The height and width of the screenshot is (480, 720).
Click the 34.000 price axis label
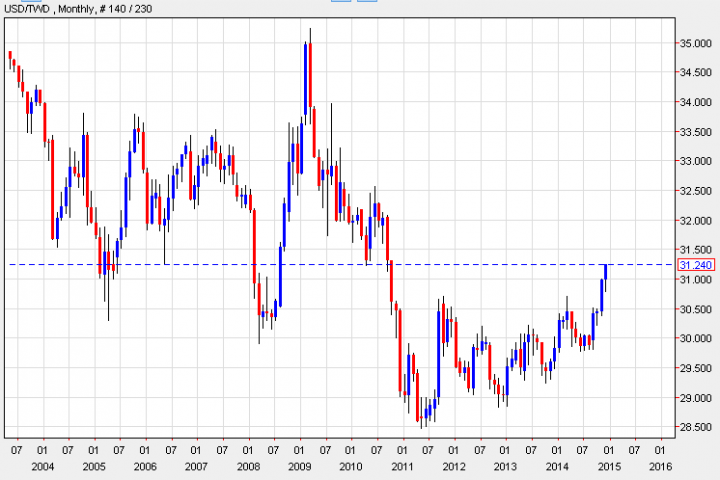(x=695, y=102)
